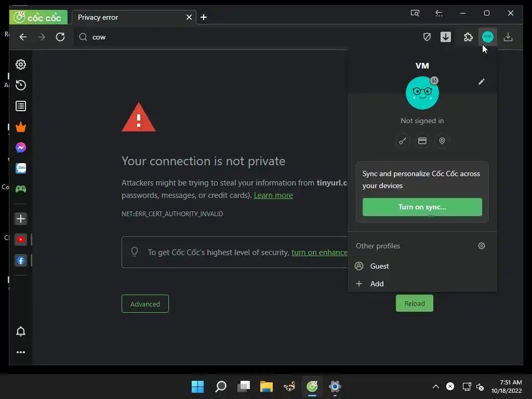Click the green Reload button
Screen dimensions: 532x399
[414, 303]
